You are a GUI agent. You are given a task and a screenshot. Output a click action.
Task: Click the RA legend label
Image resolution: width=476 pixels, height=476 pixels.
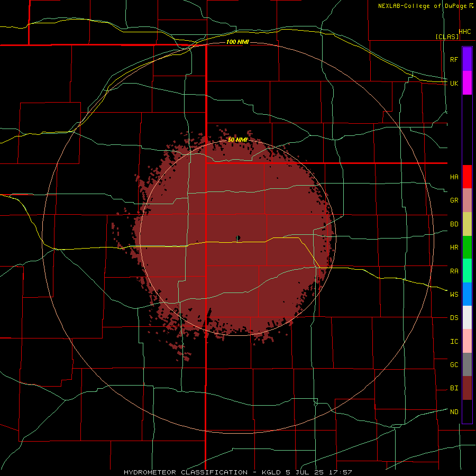click(x=454, y=271)
